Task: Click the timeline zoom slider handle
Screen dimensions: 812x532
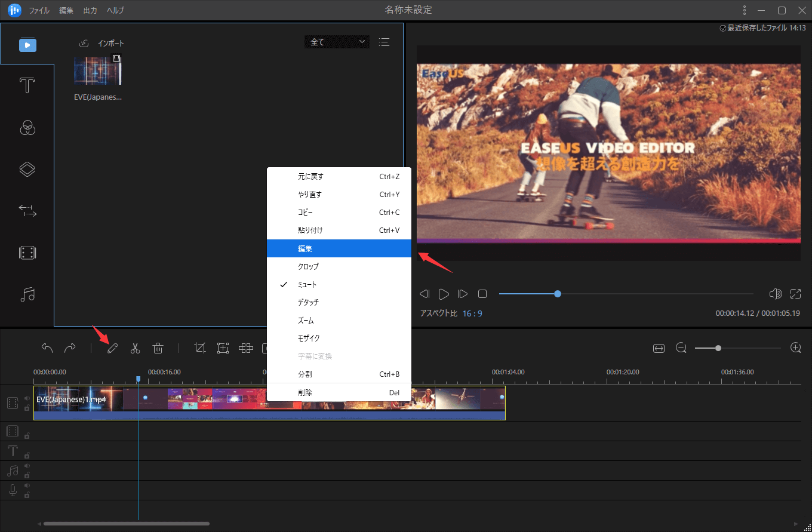Action: pyautogui.click(x=718, y=348)
